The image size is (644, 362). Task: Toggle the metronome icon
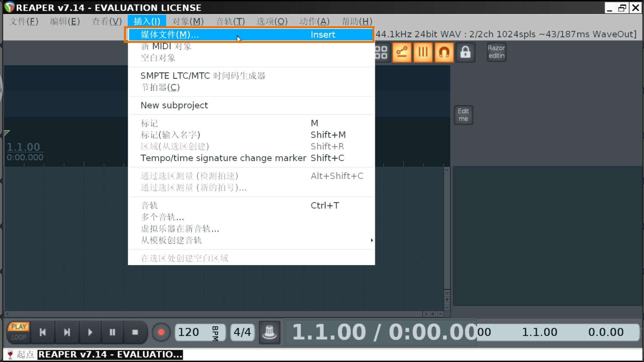tap(269, 332)
